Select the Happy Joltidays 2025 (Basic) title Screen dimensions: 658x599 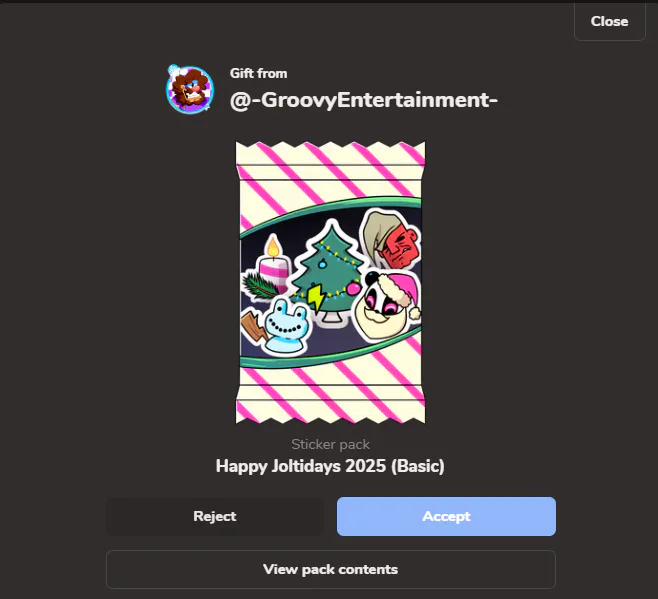click(330, 466)
